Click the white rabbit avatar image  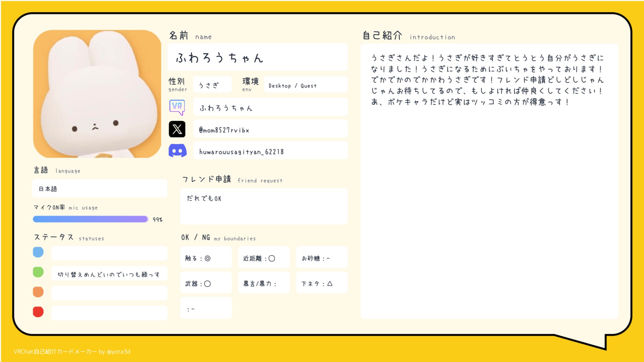pos(97,94)
